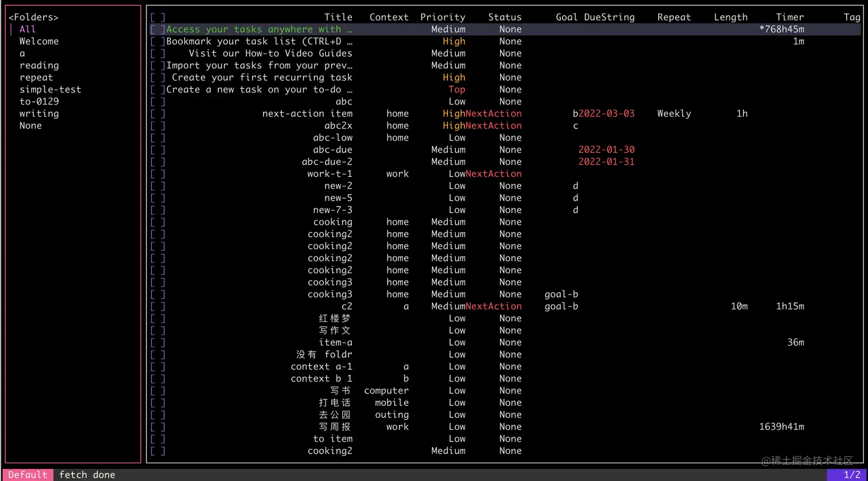The image size is (868, 481).
Task: Click the fetch done status message
Action: 87,475
